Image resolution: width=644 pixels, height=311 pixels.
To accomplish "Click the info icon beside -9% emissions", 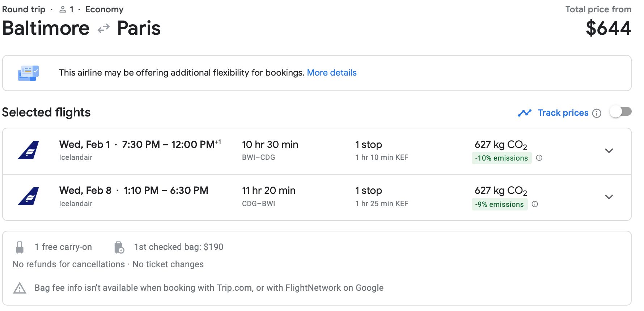I will pyautogui.click(x=535, y=204).
